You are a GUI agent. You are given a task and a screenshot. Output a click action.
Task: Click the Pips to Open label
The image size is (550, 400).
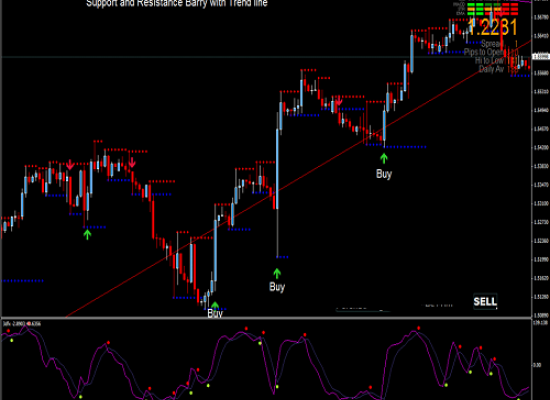click(484, 52)
